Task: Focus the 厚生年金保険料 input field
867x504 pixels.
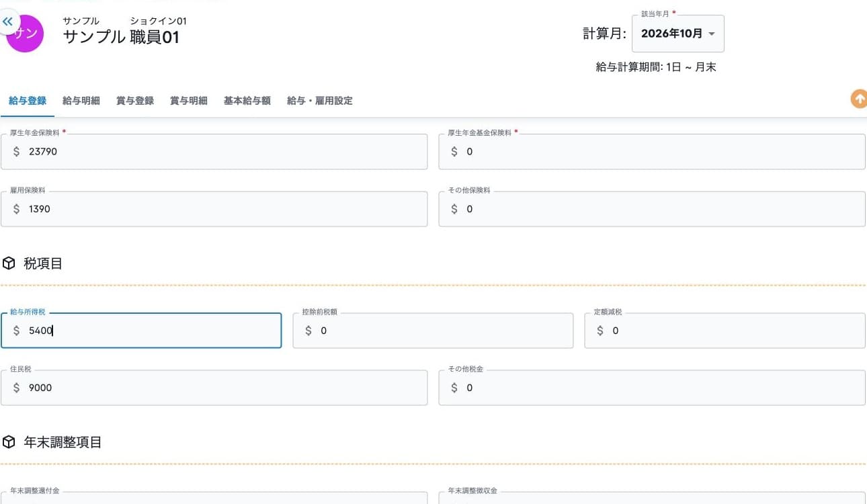Action: coord(214,151)
